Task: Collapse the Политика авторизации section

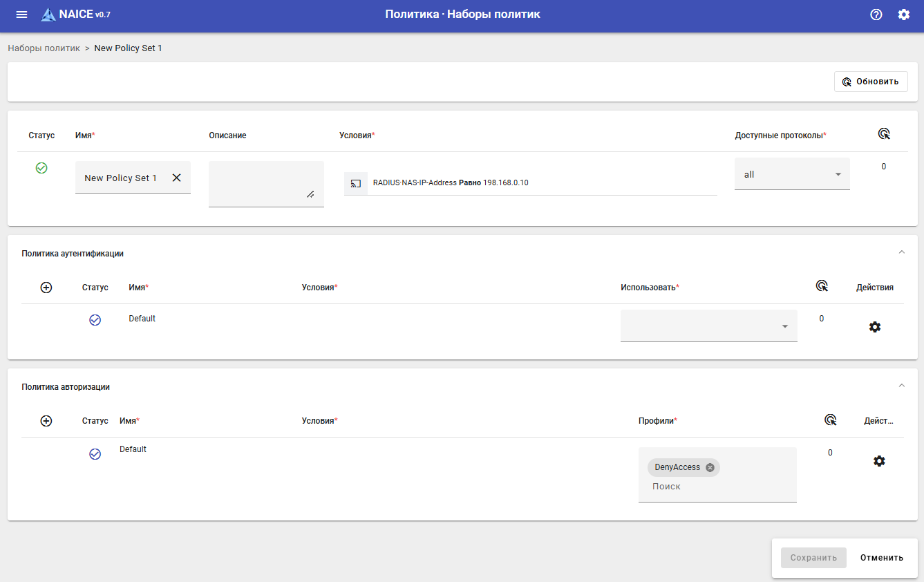Action: click(x=901, y=386)
